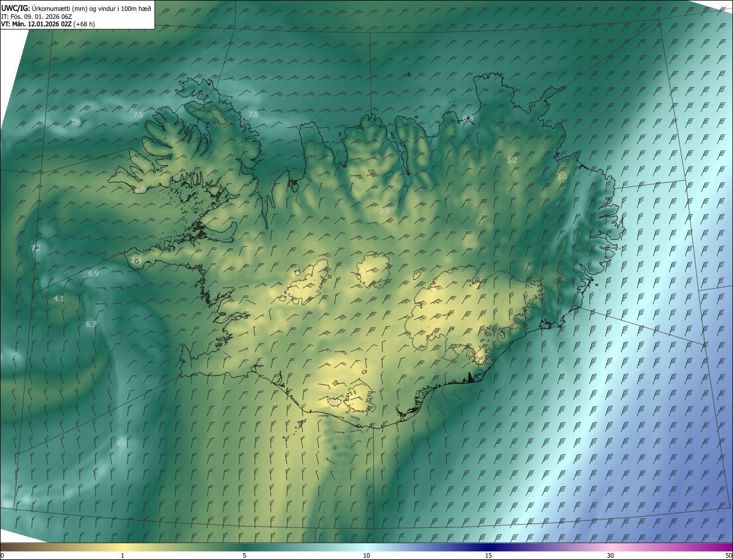Click the 10 tick label on the color scale
The height and width of the screenshot is (560, 733).
(x=366, y=555)
